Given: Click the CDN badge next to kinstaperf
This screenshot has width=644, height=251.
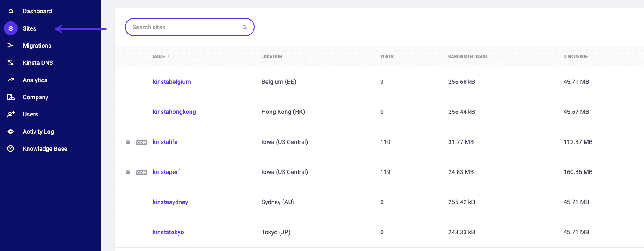Looking at the screenshot, I should pyautogui.click(x=142, y=172).
